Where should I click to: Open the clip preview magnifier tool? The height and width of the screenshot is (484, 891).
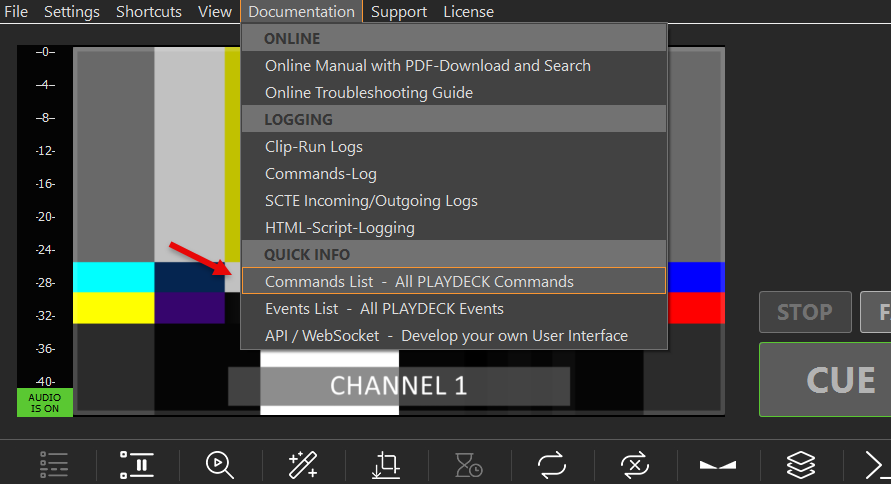(220, 465)
